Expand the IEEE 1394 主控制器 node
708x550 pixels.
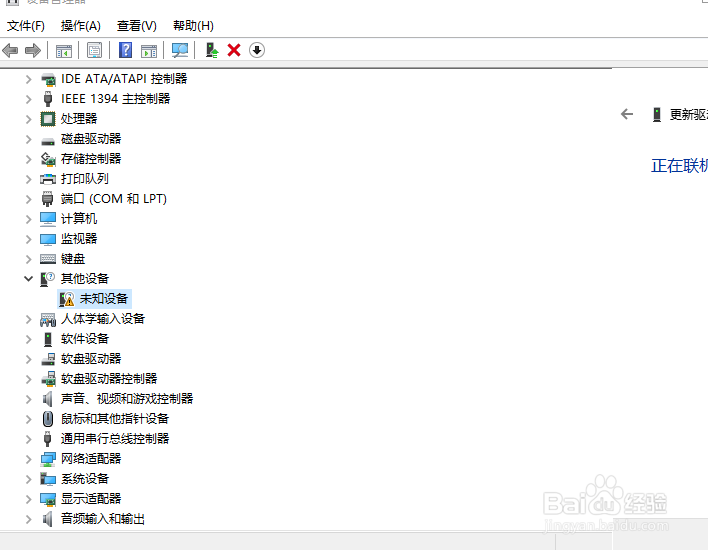(x=28, y=99)
